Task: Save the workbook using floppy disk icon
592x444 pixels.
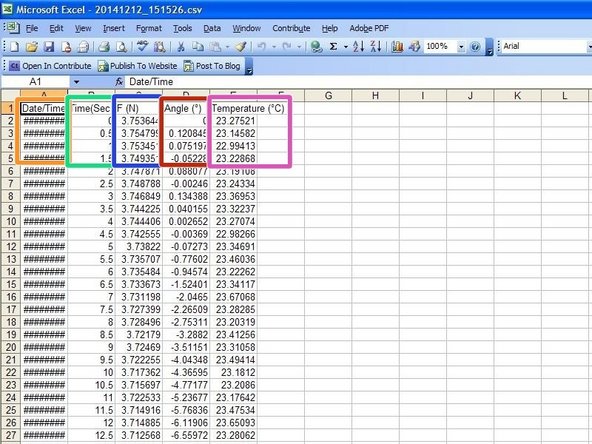Action: point(49,47)
